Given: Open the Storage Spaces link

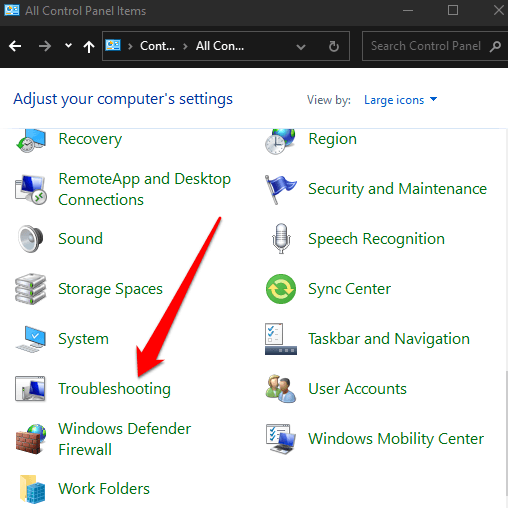Looking at the screenshot, I should click(x=110, y=289).
